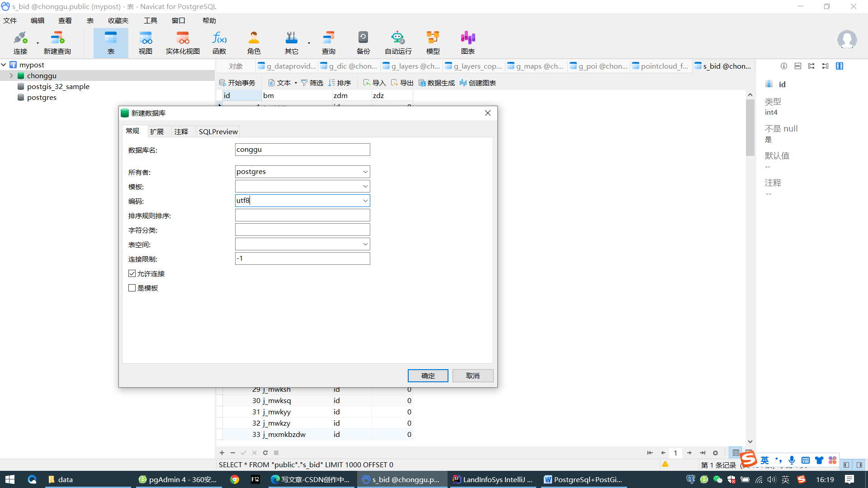The image size is (868, 488).
Task: Switch to the SQLPreview tab
Action: [218, 131]
